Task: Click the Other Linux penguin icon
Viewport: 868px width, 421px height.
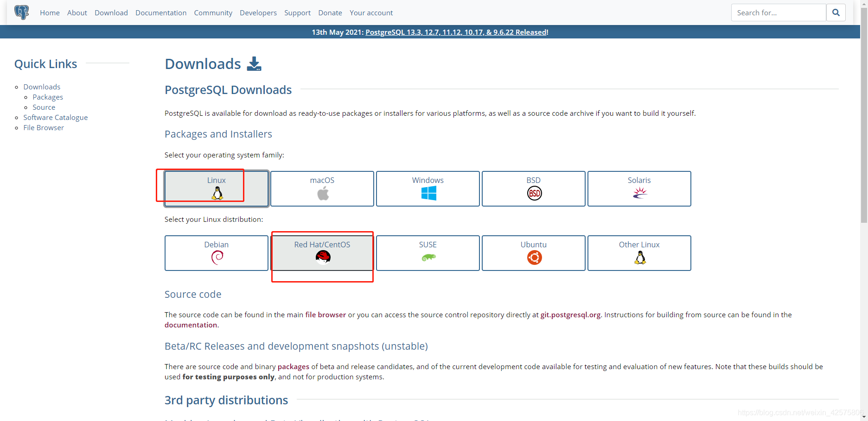Action: [x=640, y=258]
